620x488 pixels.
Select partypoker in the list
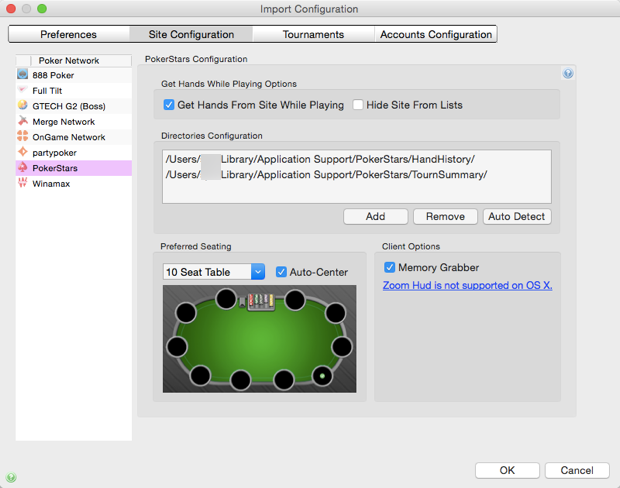[x=74, y=153]
